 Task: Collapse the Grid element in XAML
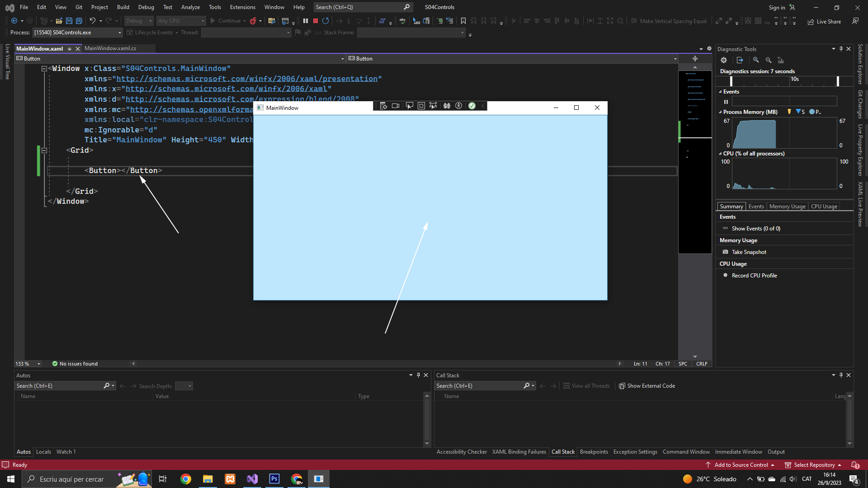[x=44, y=150]
